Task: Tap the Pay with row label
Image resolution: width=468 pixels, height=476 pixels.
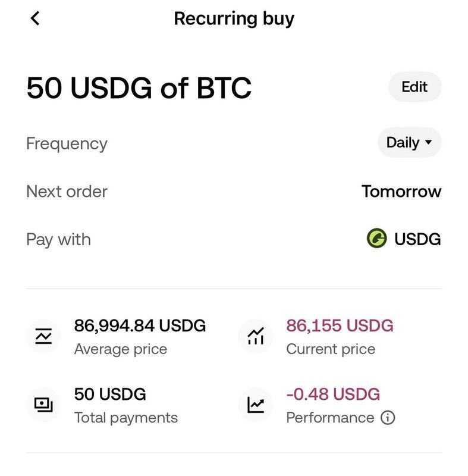Action: click(x=58, y=239)
